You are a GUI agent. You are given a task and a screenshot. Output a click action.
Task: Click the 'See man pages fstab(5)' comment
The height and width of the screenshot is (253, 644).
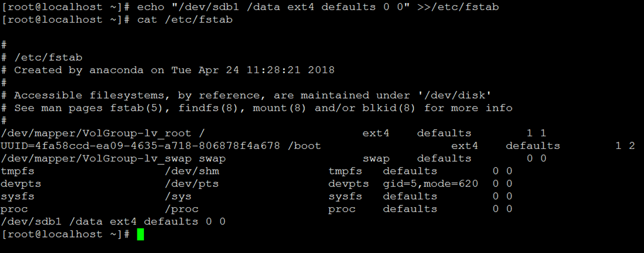[x=257, y=108]
